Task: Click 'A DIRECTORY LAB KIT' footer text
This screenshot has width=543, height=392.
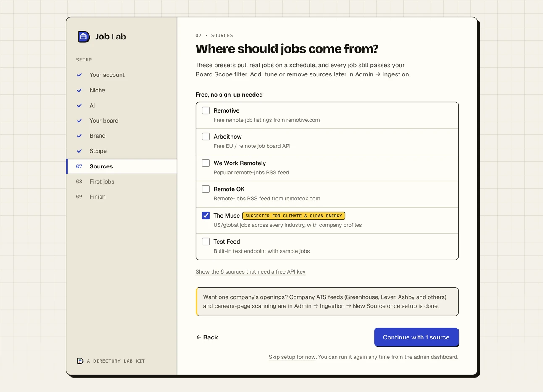Action: pyautogui.click(x=116, y=361)
